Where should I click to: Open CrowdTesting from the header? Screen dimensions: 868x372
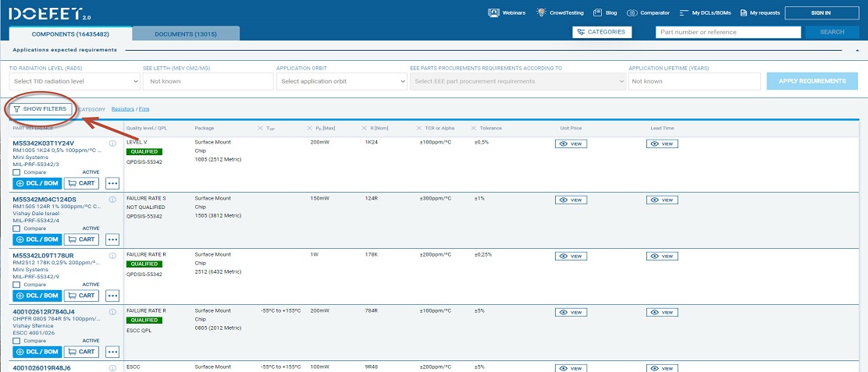(x=559, y=12)
